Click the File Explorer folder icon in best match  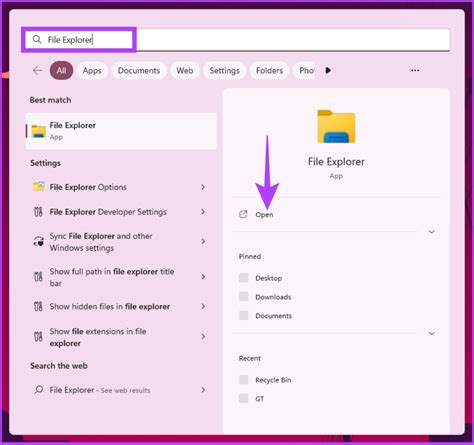[38, 131]
